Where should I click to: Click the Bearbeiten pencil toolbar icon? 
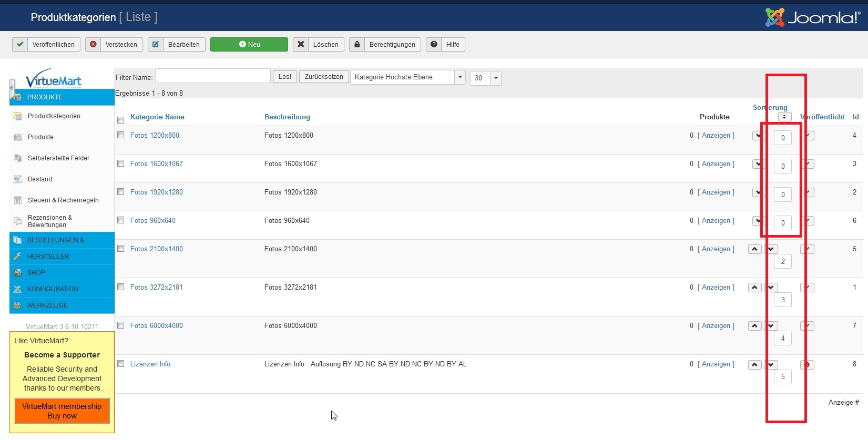pyautogui.click(x=156, y=45)
